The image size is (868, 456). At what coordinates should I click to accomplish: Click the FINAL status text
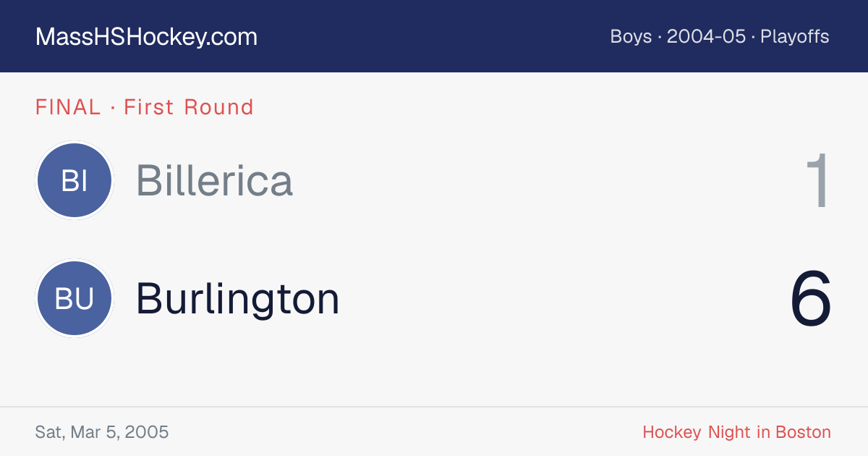click(x=68, y=107)
